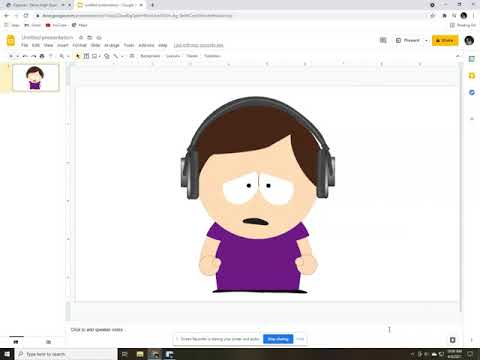Open the Slide menu
The height and width of the screenshot is (360, 480).
click(95, 45)
